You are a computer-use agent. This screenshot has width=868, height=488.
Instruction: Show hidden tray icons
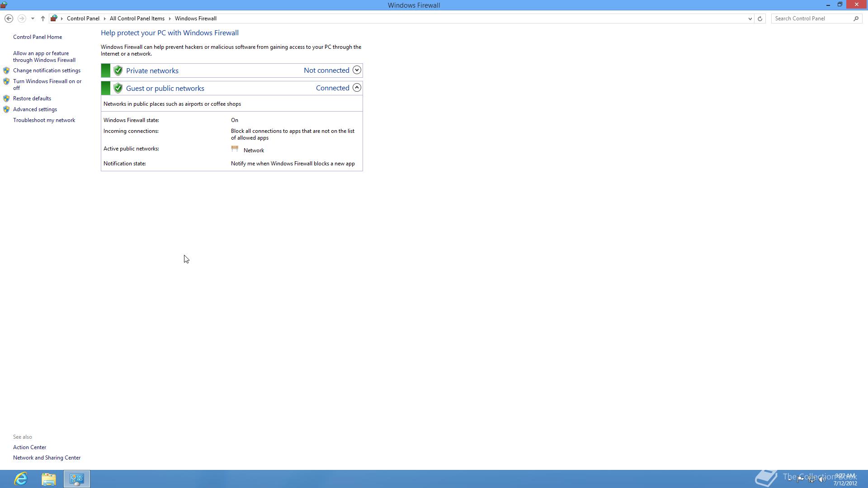789,479
